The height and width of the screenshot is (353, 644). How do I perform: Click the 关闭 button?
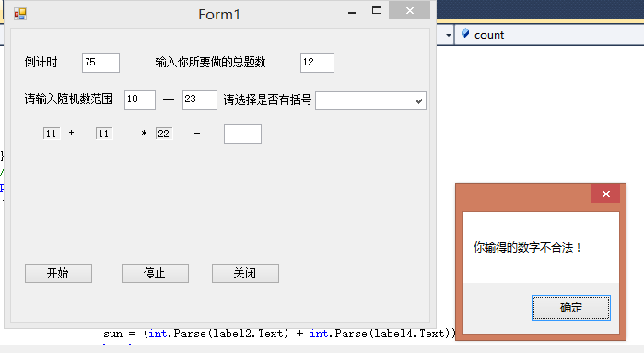pos(245,274)
